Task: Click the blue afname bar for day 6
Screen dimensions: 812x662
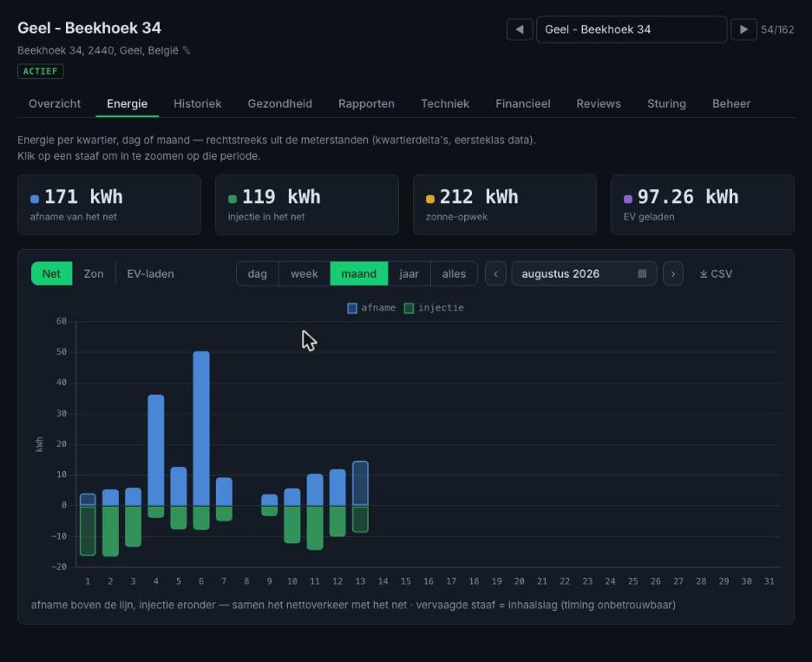Action: (201, 429)
